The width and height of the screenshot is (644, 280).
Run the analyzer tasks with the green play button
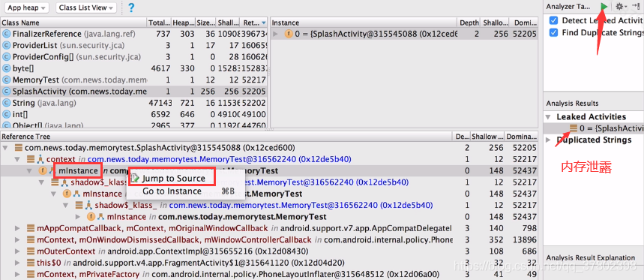604,7
